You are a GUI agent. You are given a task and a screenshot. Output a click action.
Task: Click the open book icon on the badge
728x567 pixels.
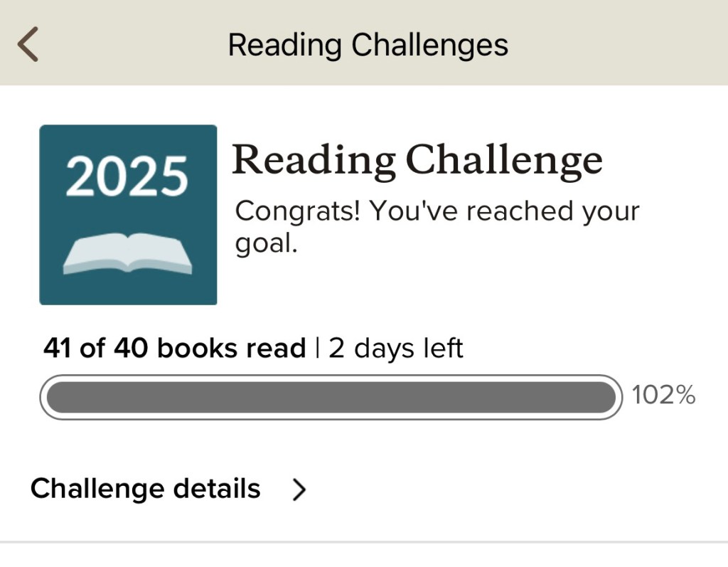[127, 255]
